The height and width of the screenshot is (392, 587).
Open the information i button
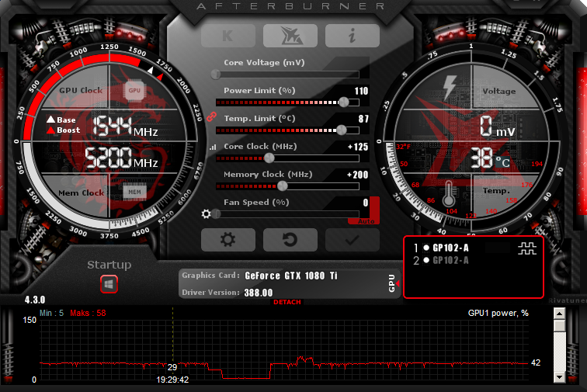pos(353,36)
